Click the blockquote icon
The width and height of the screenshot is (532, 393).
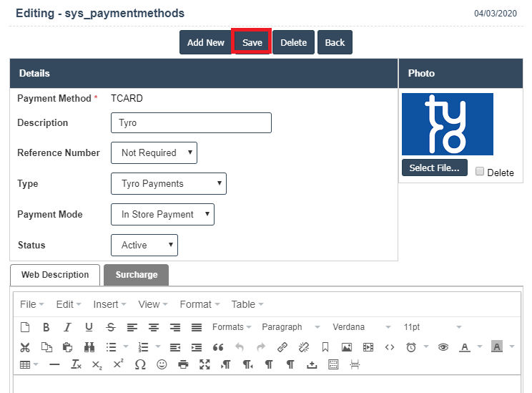click(219, 347)
